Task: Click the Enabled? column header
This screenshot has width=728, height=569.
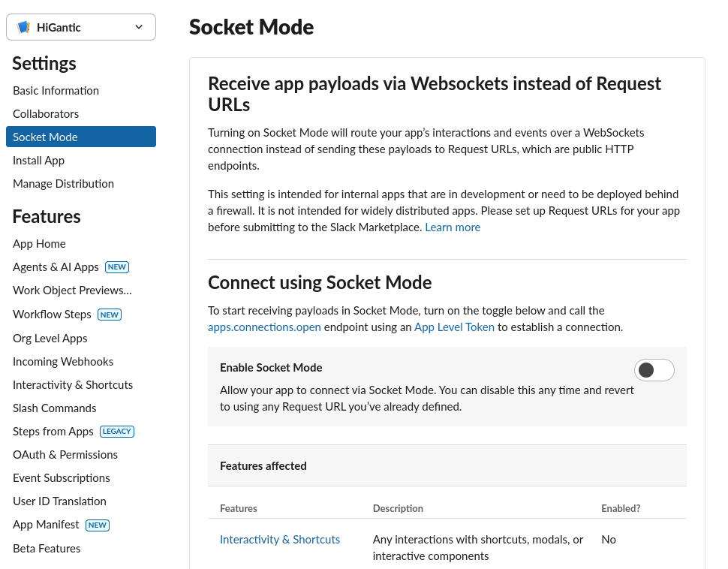Action: tap(621, 508)
